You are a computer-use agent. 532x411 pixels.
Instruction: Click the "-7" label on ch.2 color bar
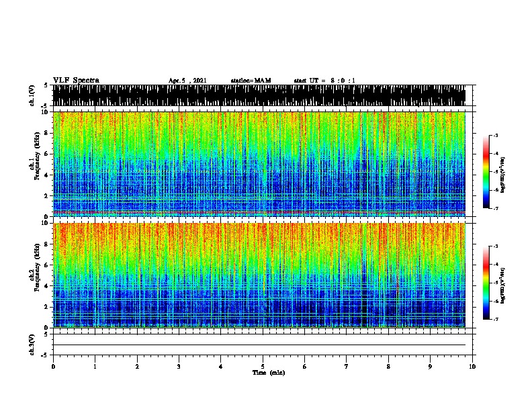(496, 320)
